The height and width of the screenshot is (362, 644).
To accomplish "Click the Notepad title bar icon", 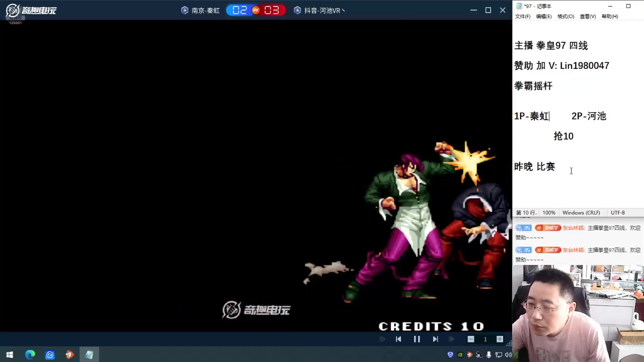I will point(519,6).
